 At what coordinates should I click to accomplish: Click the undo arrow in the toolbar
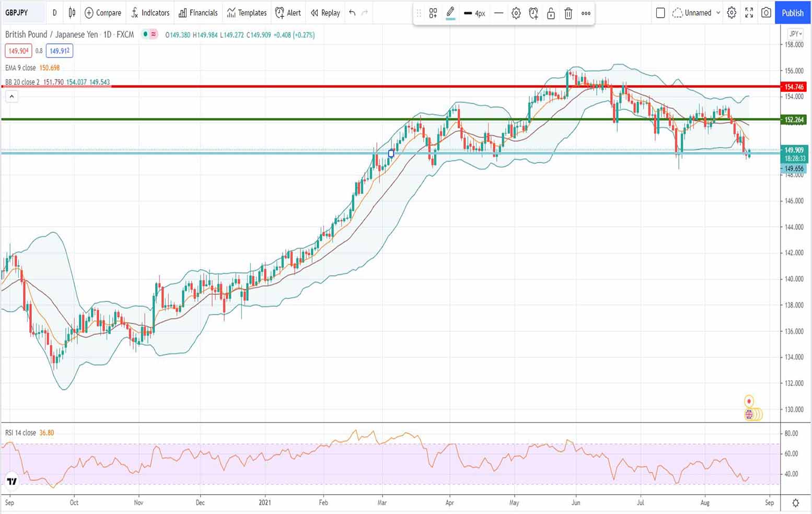pyautogui.click(x=352, y=13)
